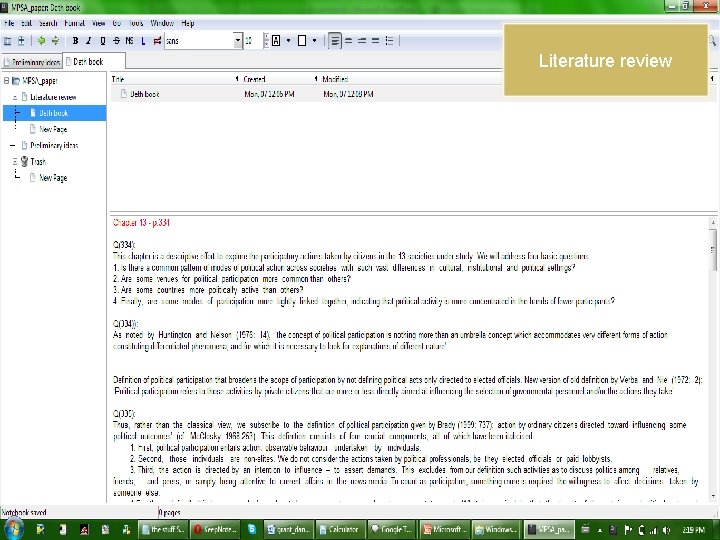Open the text color dropdown arrow
720x540 pixels.
pos(288,41)
